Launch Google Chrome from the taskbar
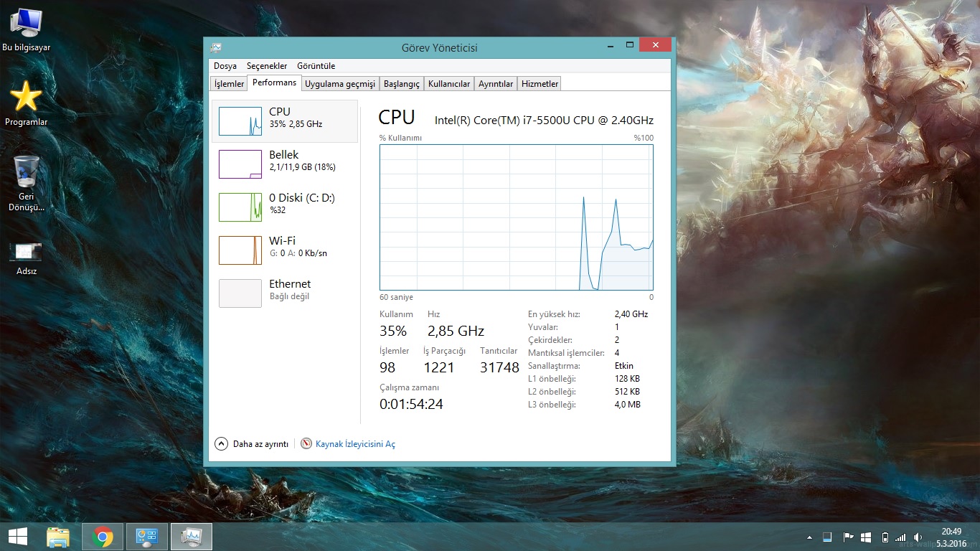Screen dimensions: 980x551 point(103,537)
